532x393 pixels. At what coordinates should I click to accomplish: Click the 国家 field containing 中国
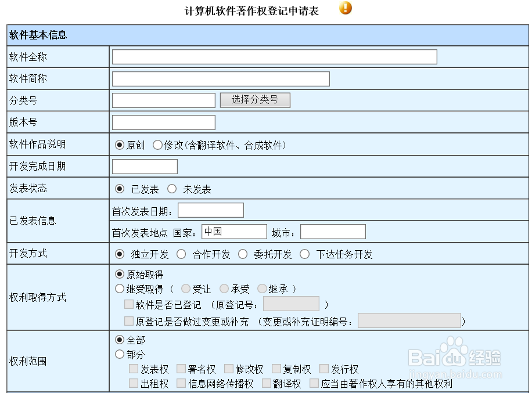click(x=234, y=232)
